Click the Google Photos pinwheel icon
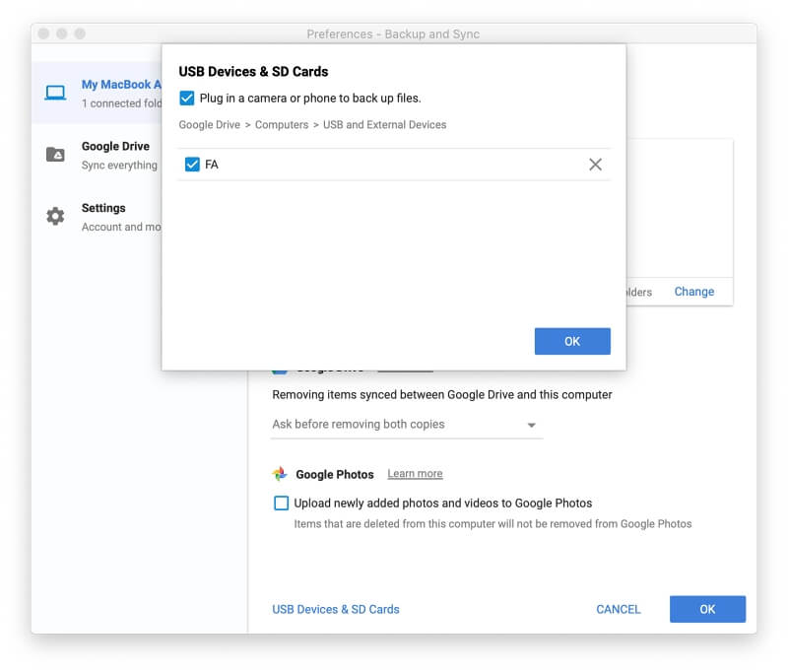Viewport: 788px width, 672px height. click(280, 474)
